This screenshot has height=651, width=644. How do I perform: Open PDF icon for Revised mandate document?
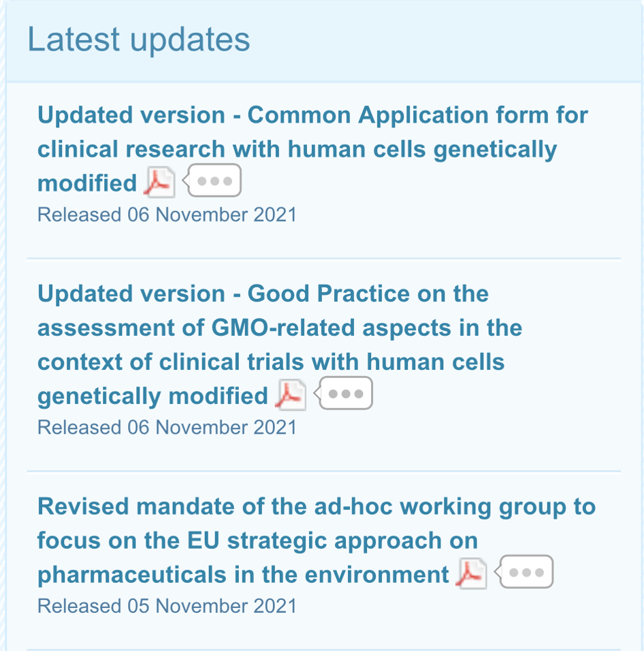point(472,574)
